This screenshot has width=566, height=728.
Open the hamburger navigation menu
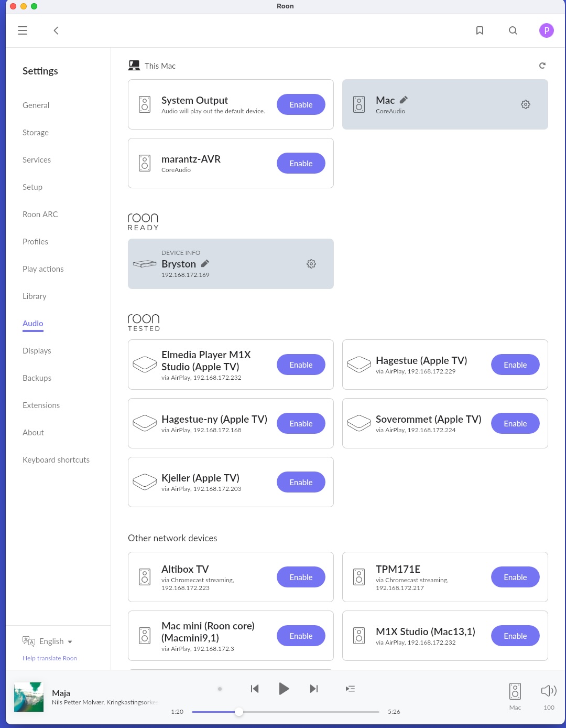23,30
